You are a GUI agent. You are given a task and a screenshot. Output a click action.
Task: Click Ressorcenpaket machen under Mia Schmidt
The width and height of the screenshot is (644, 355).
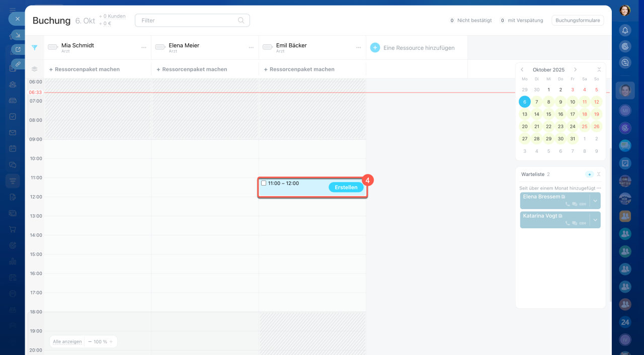[x=84, y=69]
